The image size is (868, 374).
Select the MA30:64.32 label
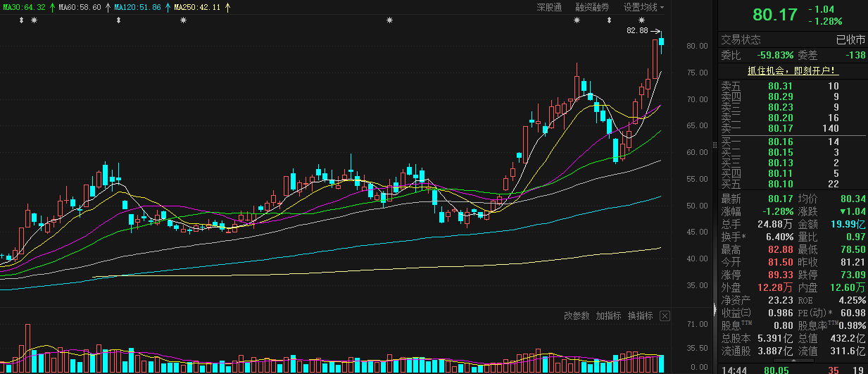tap(23, 7)
